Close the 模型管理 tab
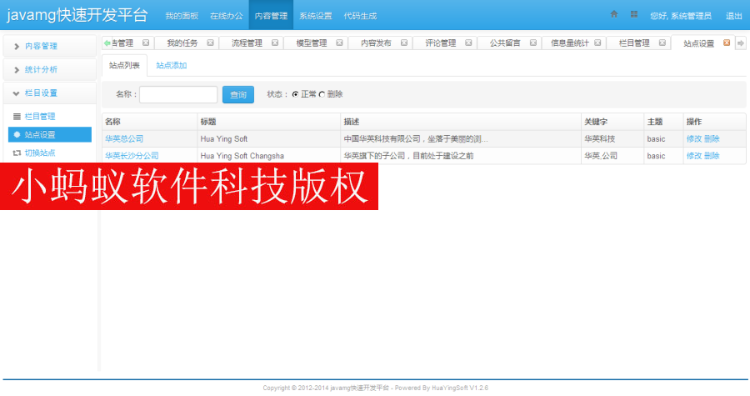 tap(339, 43)
